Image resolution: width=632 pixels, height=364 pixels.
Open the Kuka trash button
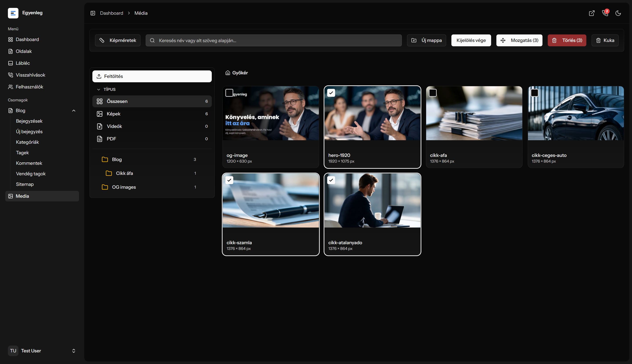coord(605,40)
